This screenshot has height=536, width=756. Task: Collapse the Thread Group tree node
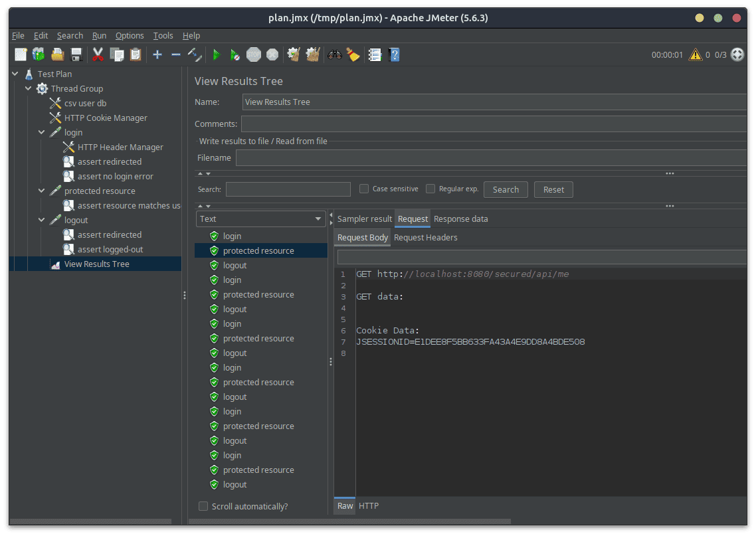coord(29,88)
